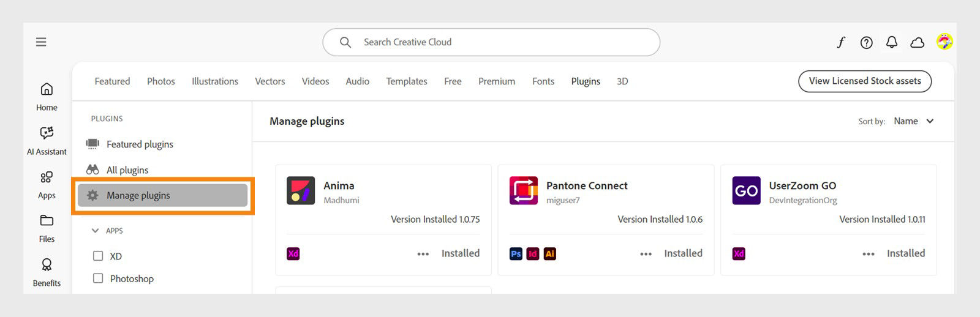Switch to the Featured tab

tap(112, 81)
